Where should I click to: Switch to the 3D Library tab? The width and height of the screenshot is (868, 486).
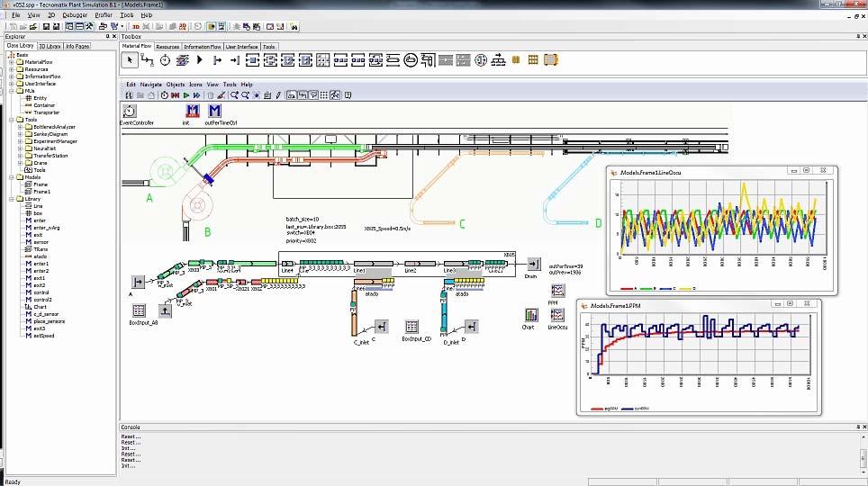tap(50, 47)
